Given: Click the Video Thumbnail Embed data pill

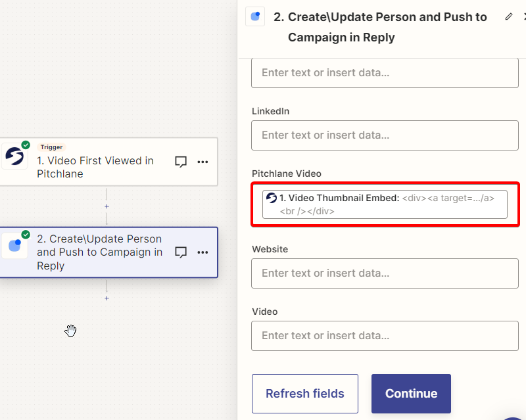Looking at the screenshot, I should (385, 204).
